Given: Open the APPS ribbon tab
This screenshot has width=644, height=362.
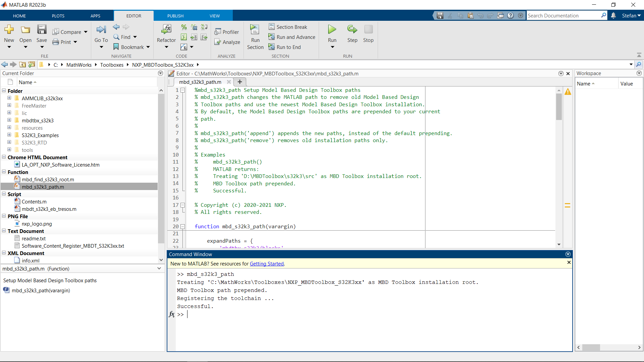Looking at the screenshot, I should (95, 15).
